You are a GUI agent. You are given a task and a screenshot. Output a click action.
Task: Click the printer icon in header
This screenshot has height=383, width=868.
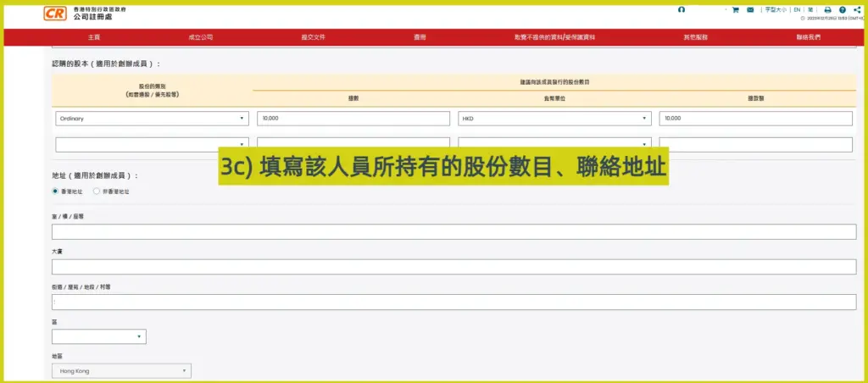coord(827,10)
